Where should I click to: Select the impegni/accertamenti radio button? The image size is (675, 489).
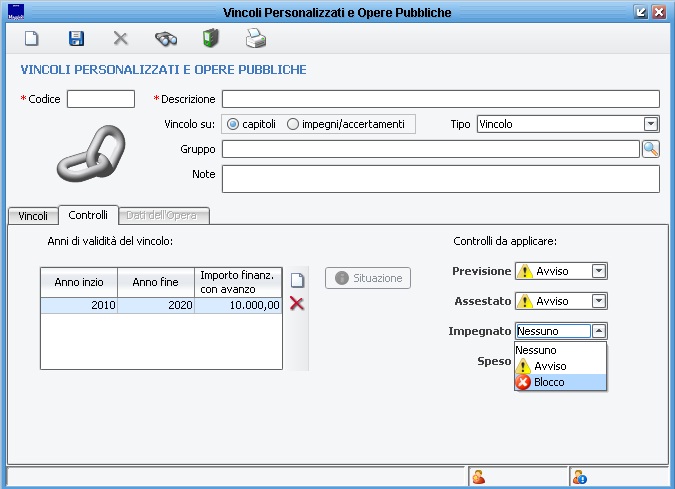(293, 125)
